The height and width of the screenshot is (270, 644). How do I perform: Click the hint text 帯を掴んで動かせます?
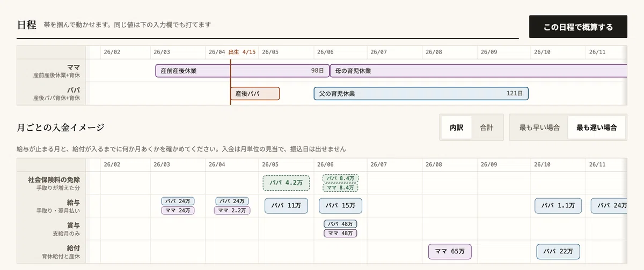76,25
